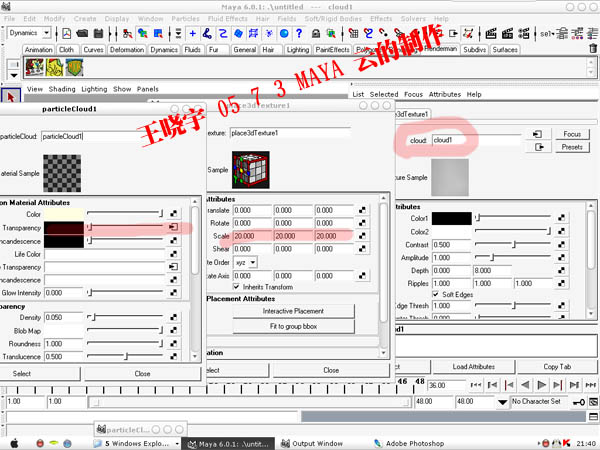This screenshot has height=450, width=600.
Task: Click the render current frame clapboard icon
Action: tap(491, 34)
